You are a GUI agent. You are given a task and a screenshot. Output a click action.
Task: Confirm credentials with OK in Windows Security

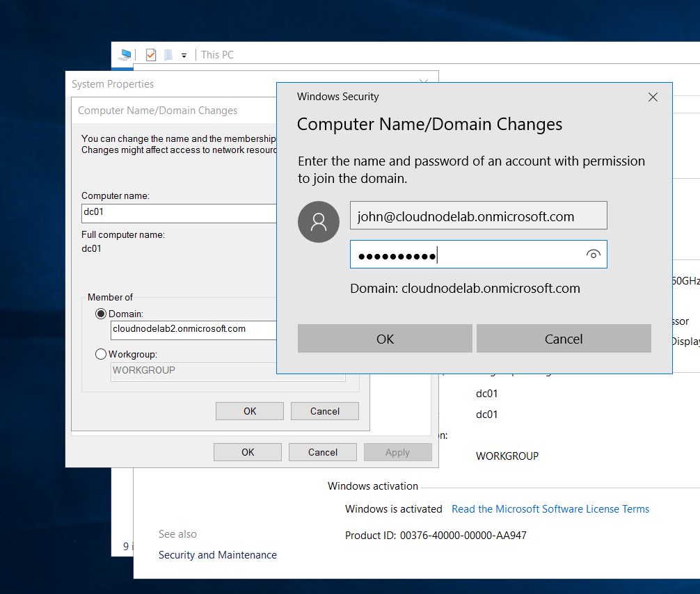tap(385, 339)
